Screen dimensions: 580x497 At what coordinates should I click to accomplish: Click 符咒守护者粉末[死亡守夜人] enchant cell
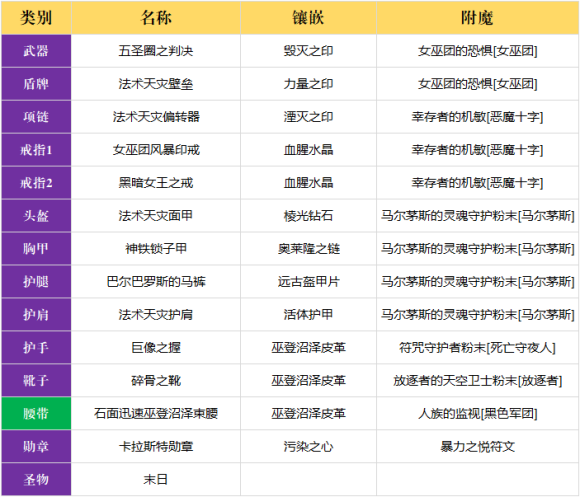point(477,347)
